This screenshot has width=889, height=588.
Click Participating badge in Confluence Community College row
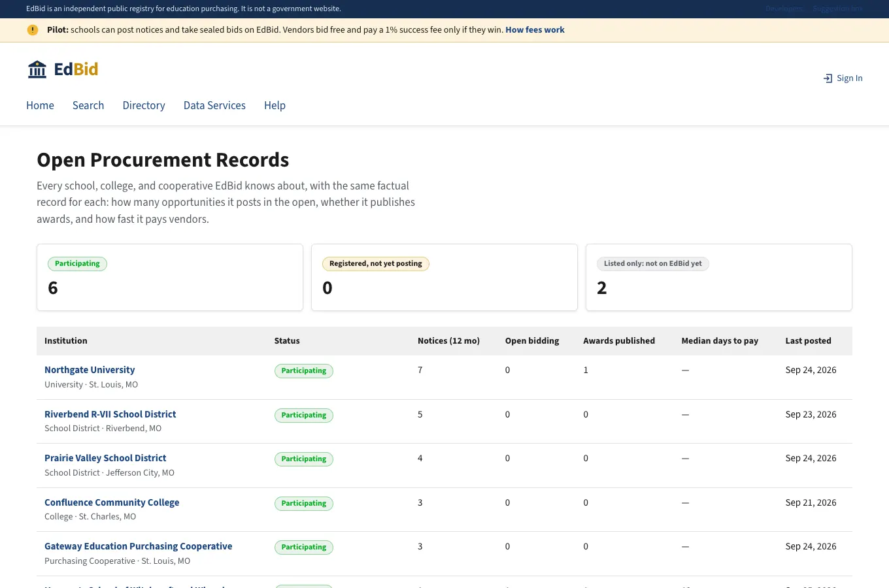[x=304, y=504]
